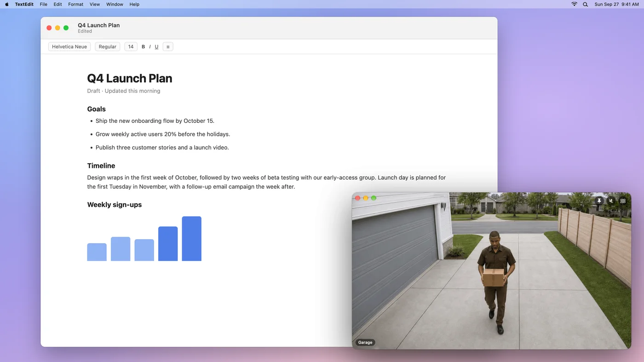Viewport: 644px width, 362px height.
Task: Open the TextEdit application menu
Action: click(24, 4)
